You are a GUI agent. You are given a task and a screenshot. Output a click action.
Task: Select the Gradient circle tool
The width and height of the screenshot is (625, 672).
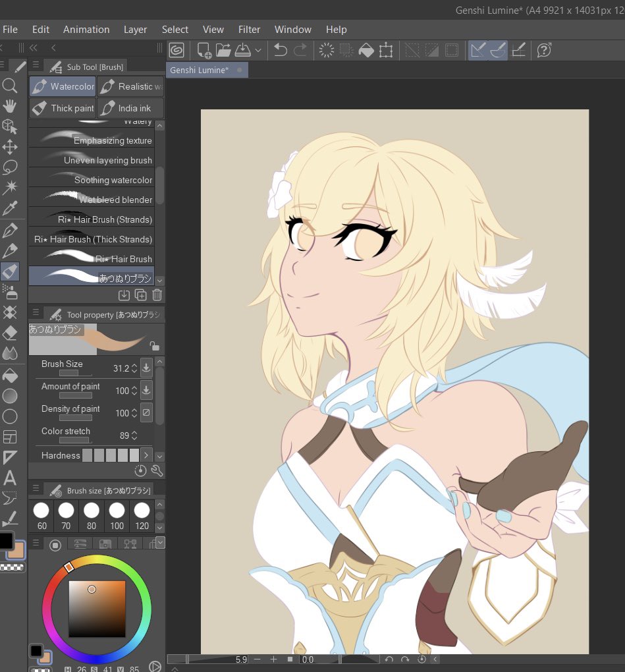(x=9, y=396)
